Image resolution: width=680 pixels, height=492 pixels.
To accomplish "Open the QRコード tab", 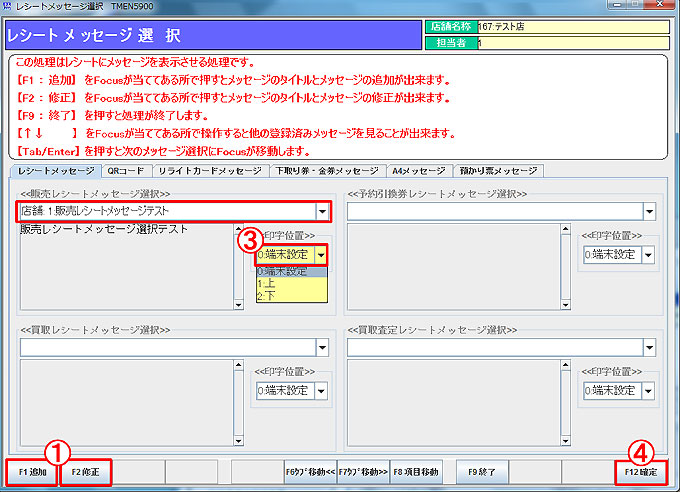I will pos(126,171).
